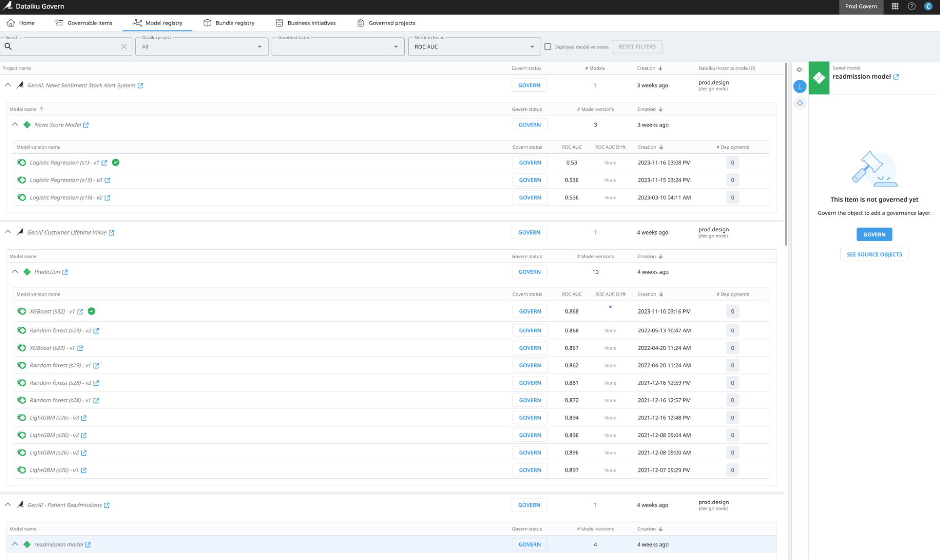Govern the readmission model from the right panel

874,234
